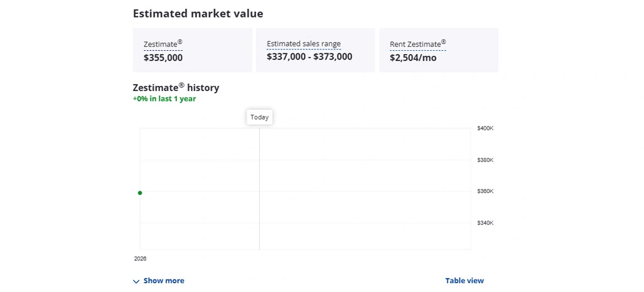Click the $360K axis label
Screen dimensions: 644x292
485,192
